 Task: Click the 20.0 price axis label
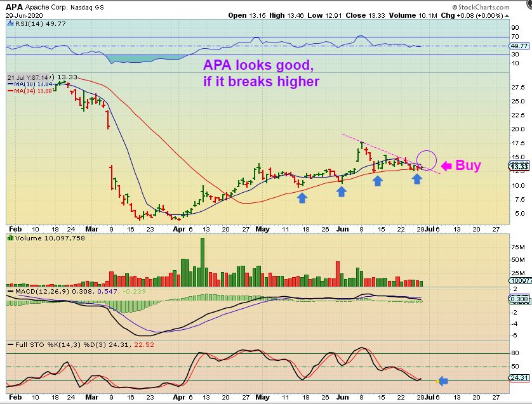click(x=518, y=129)
